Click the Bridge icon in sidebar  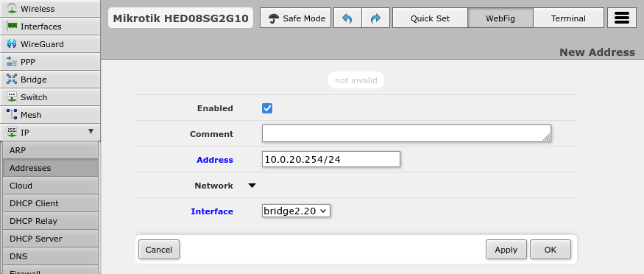pos(12,80)
